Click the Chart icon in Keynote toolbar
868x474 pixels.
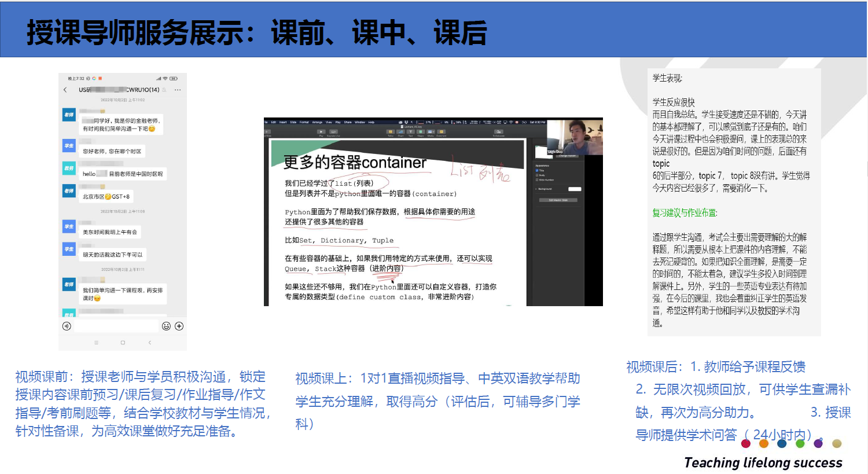(x=400, y=132)
